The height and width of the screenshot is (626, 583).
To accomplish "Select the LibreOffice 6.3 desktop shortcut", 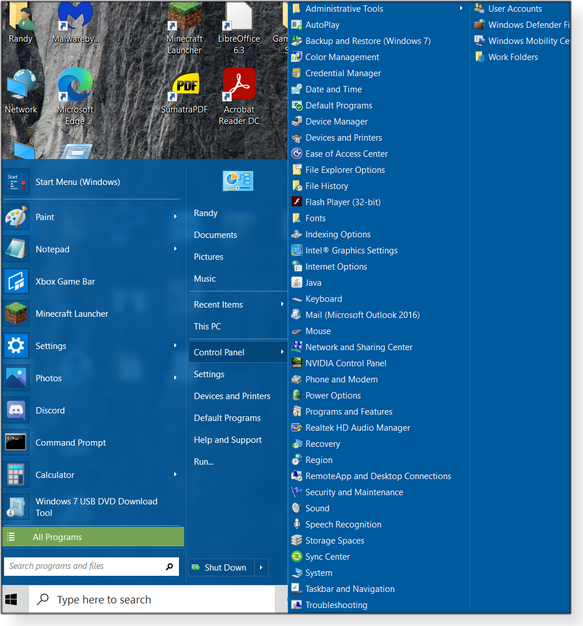I will [x=239, y=28].
